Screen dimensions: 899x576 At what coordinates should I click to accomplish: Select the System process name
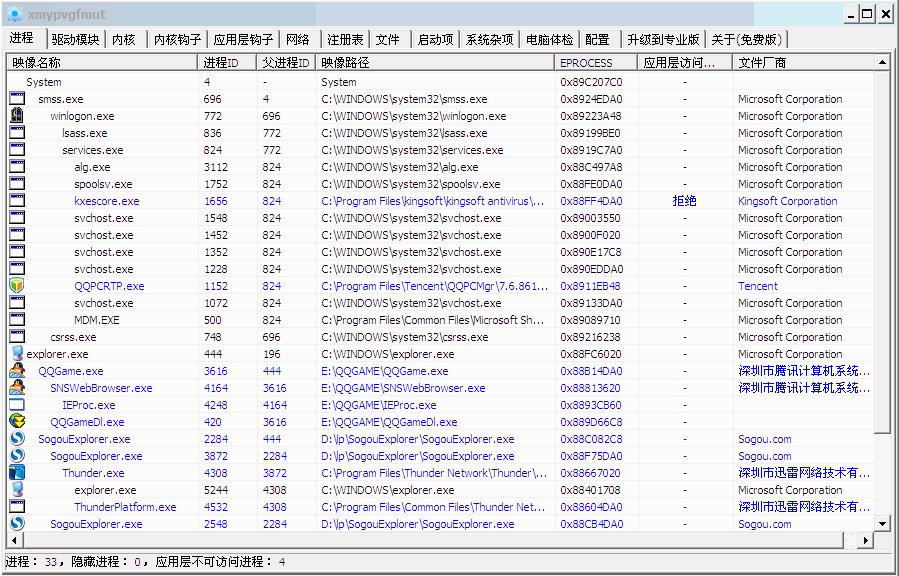(44, 82)
